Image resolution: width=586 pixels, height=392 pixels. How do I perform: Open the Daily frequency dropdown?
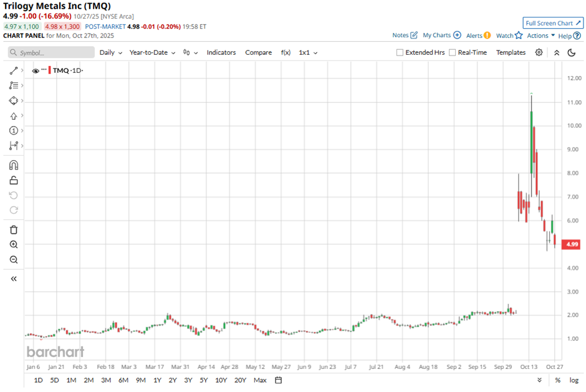point(110,53)
